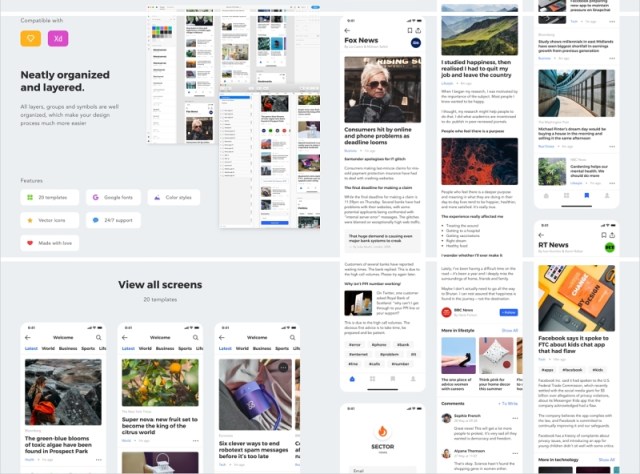Go back from the Fox News article
The width and height of the screenshot is (640, 474).
(347, 30)
